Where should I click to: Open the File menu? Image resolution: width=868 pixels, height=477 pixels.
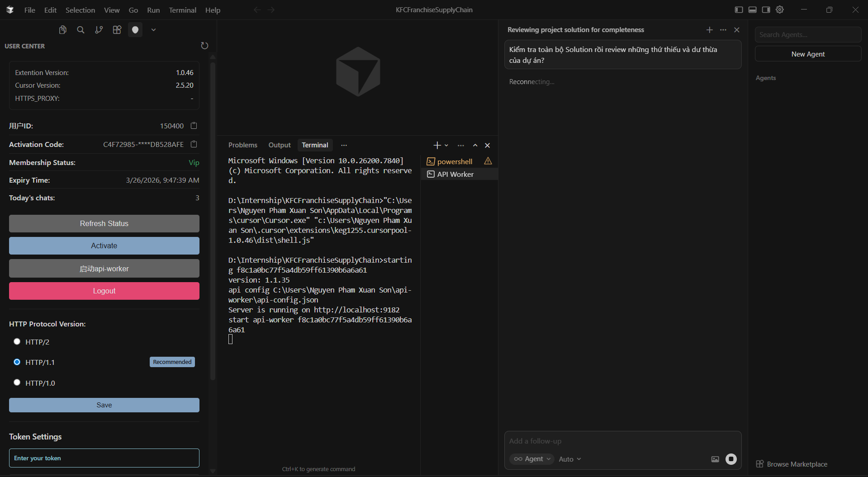[30, 10]
